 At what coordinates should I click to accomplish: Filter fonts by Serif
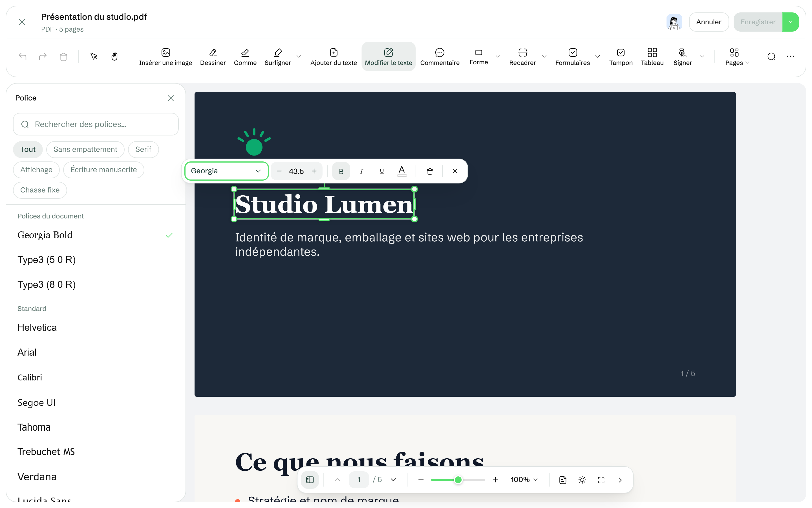[143, 150]
